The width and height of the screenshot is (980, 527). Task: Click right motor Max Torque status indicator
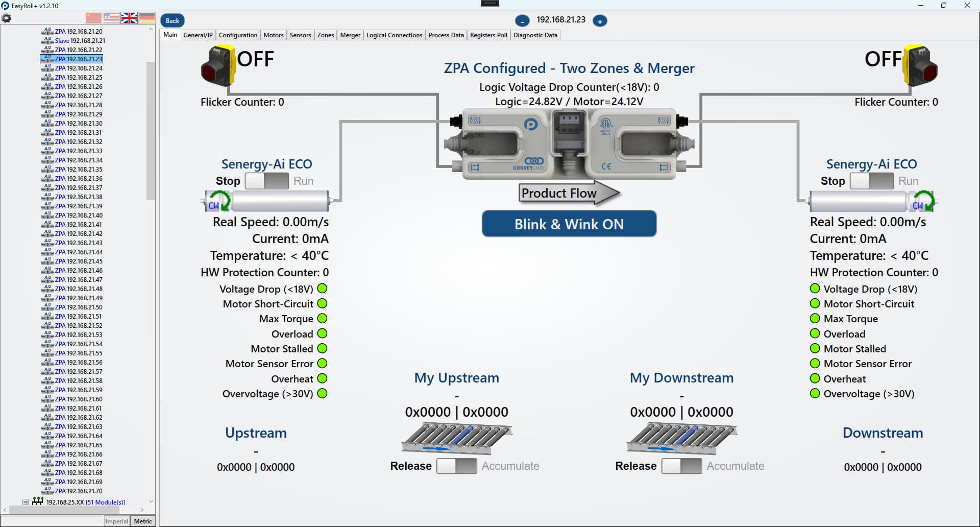815,319
